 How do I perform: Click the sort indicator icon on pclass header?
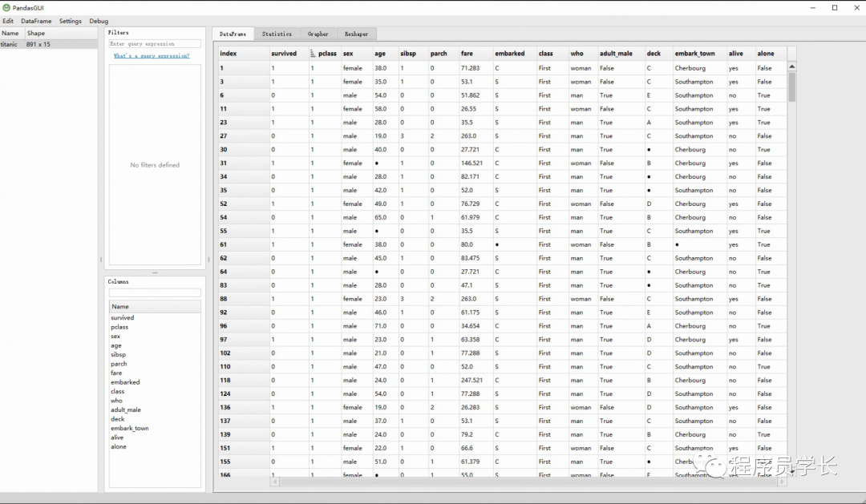[313, 54]
